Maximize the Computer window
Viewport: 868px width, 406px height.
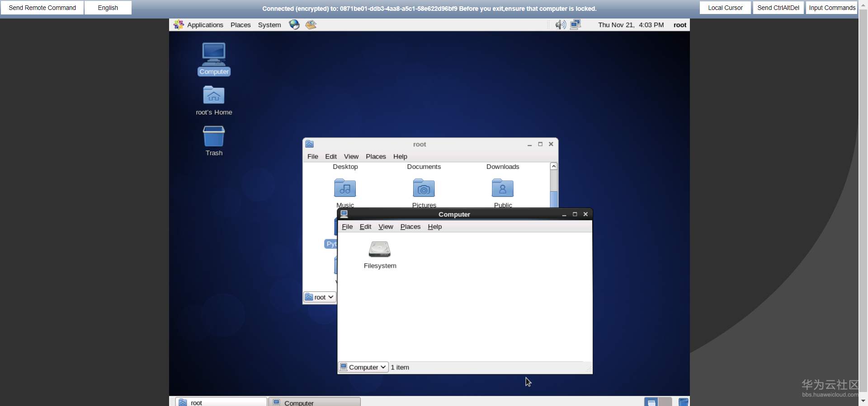575,214
